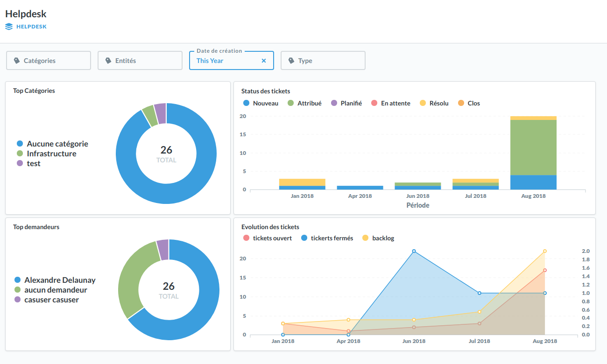607x364 pixels.
Task: Click the Helpdesk stack icon under the title
Action: tap(9, 27)
